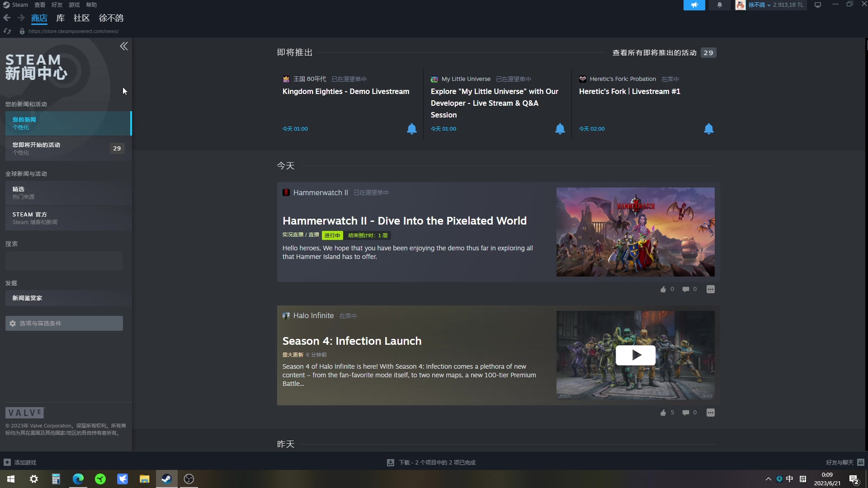The image size is (868, 488).
Task: Reload the page with the refresh icon
Action: point(7,31)
